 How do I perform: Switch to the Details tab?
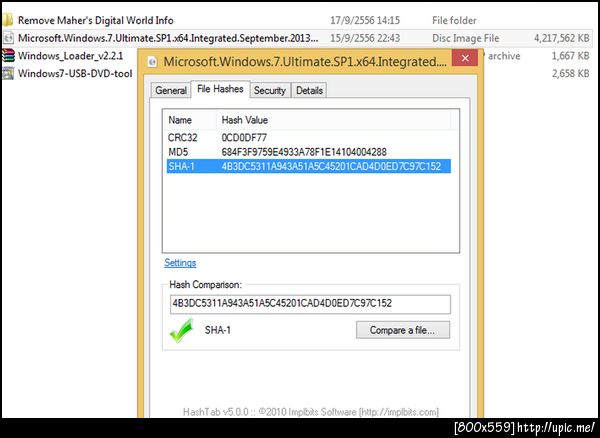(x=309, y=91)
